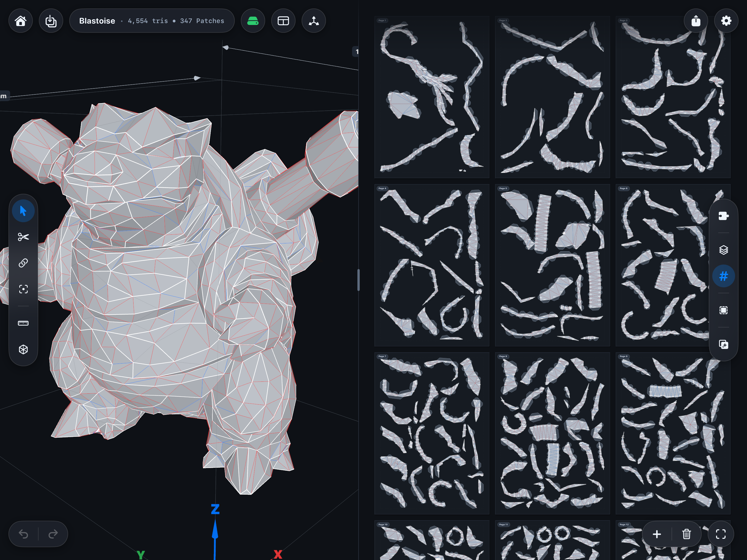
Task: Toggle the hash numbering button
Action: [723, 276]
